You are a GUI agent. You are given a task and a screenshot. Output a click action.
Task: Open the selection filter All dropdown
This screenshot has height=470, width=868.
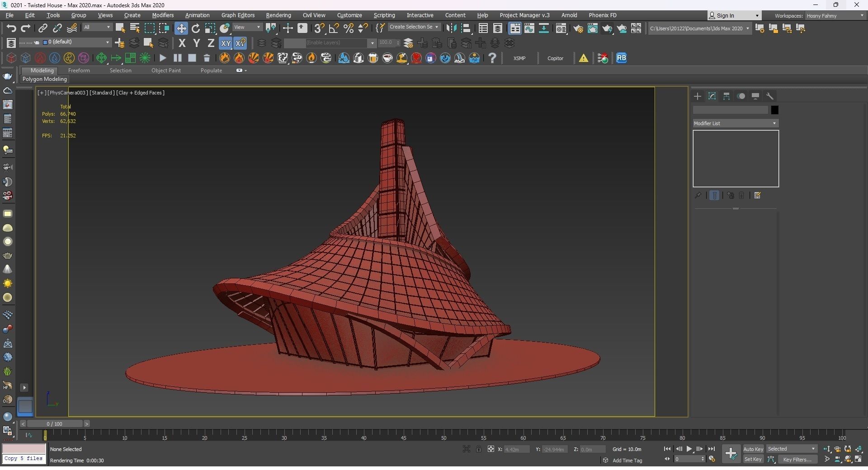(x=97, y=28)
